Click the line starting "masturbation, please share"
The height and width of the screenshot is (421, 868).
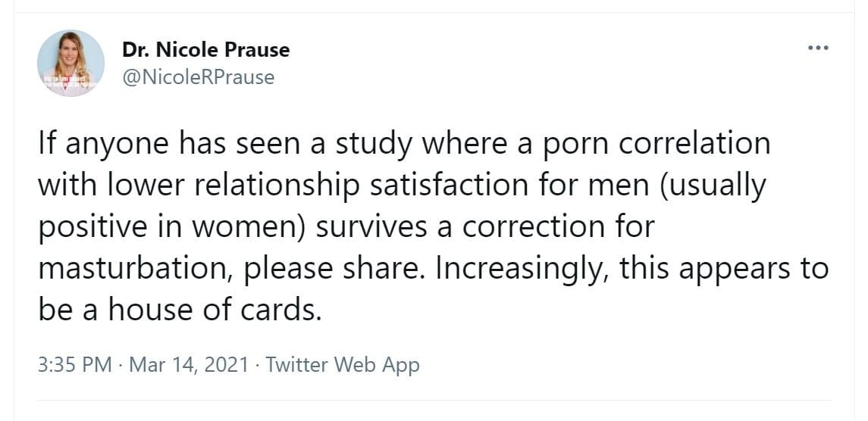(x=432, y=269)
